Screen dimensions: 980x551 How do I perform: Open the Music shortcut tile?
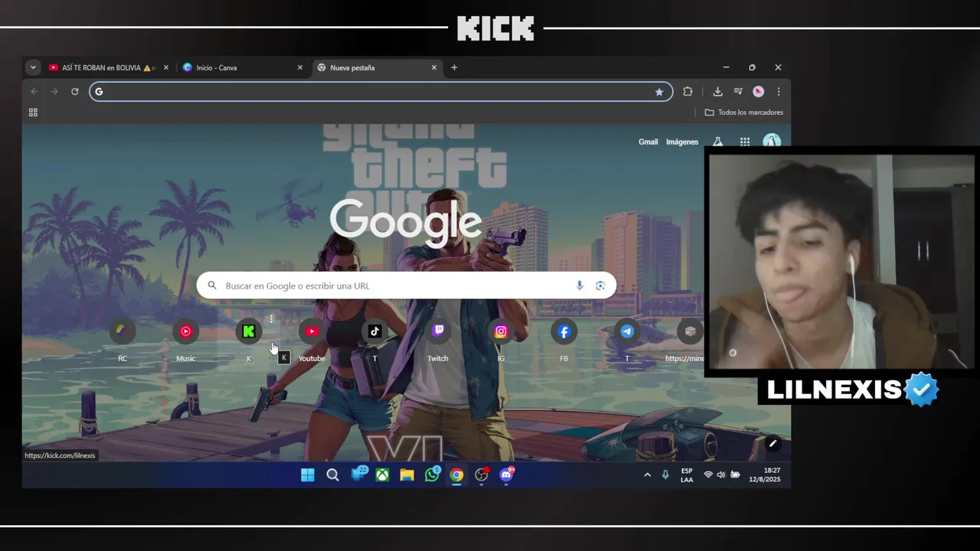pyautogui.click(x=185, y=331)
